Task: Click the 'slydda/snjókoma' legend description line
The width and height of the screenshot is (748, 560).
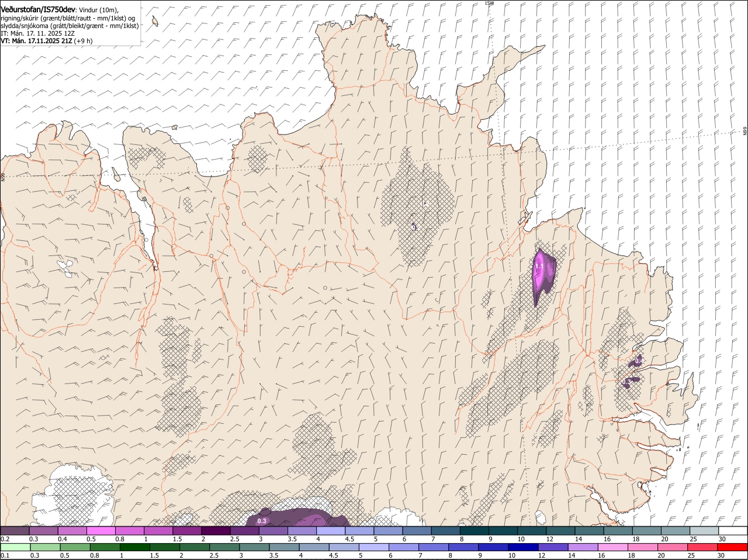Action: [x=70, y=26]
